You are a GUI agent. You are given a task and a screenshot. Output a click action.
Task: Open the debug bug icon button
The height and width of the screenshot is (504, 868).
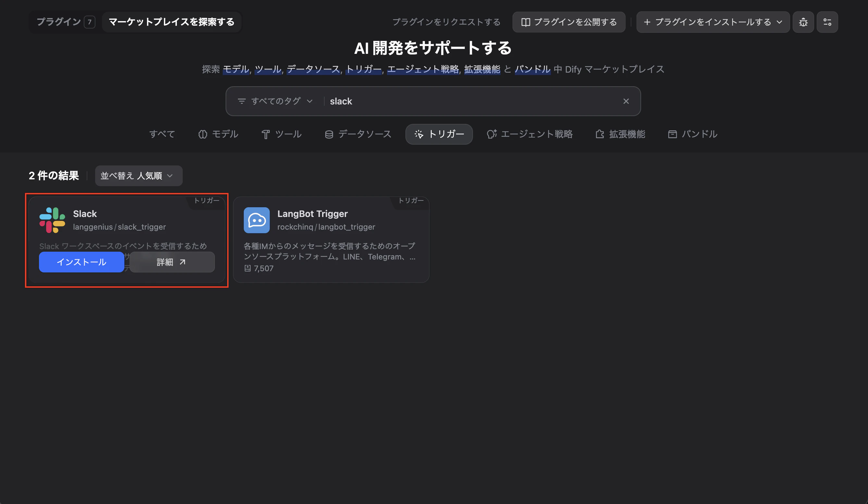(x=803, y=22)
